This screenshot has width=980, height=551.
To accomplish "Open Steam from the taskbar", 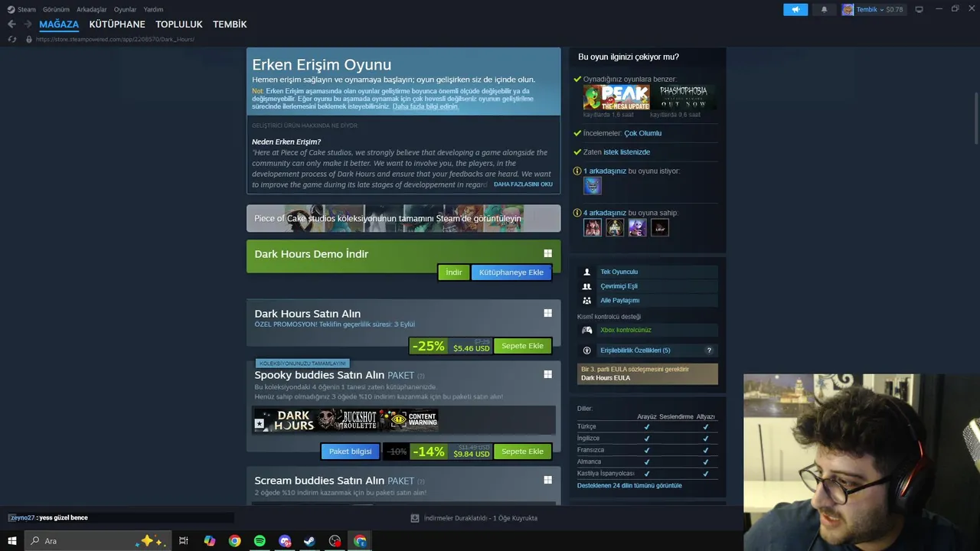I will [x=309, y=541].
